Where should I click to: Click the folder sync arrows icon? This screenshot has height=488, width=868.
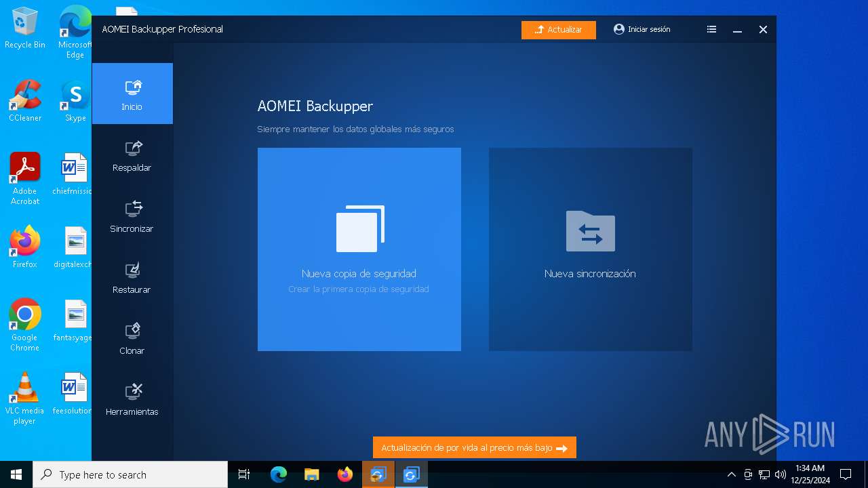pyautogui.click(x=591, y=230)
